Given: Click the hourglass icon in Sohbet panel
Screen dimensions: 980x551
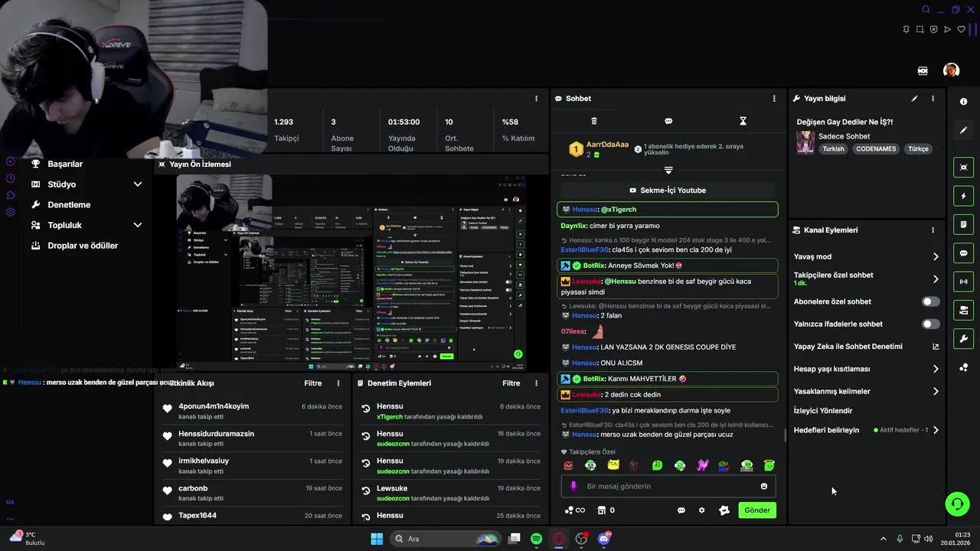Looking at the screenshot, I should [743, 121].
